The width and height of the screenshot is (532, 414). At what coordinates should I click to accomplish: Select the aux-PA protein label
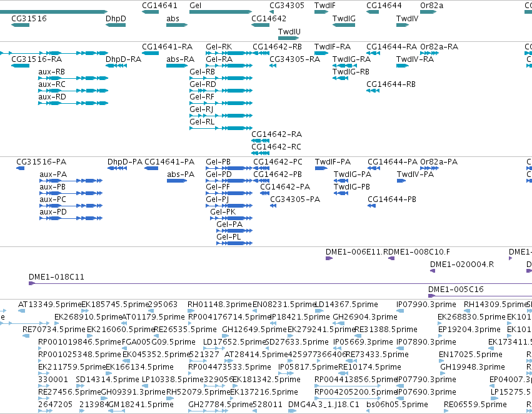53,174
